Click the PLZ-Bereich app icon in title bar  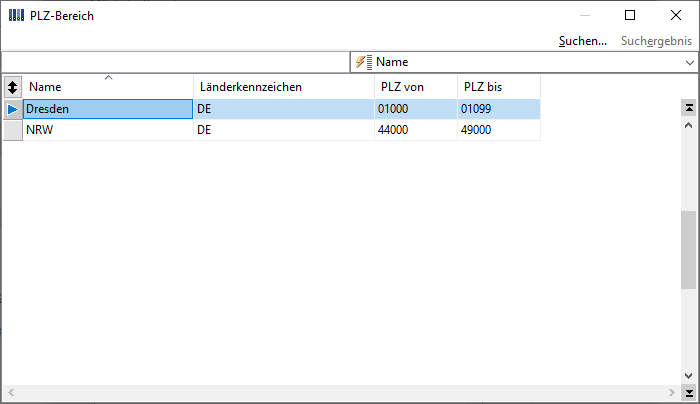point(16,16)
